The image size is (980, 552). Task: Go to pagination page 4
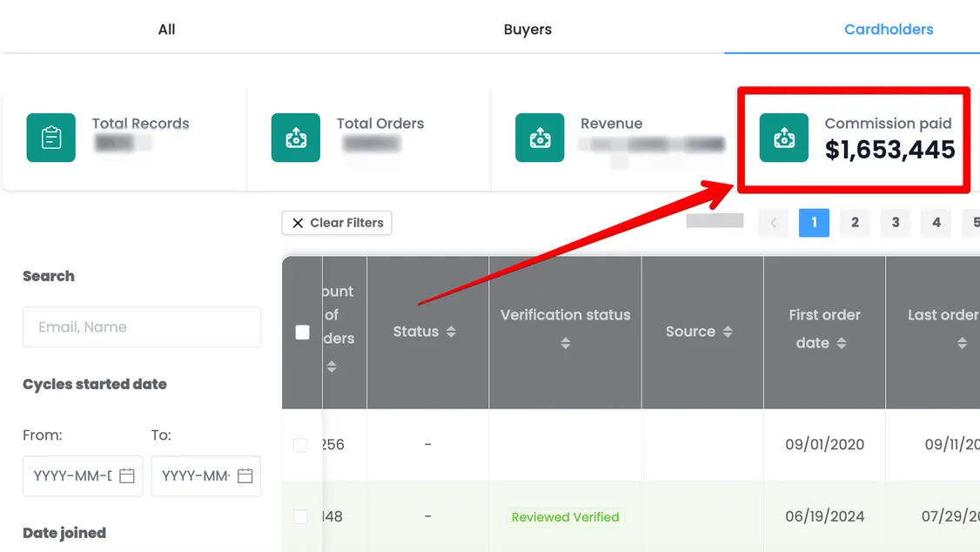click(x=936, y=223)
